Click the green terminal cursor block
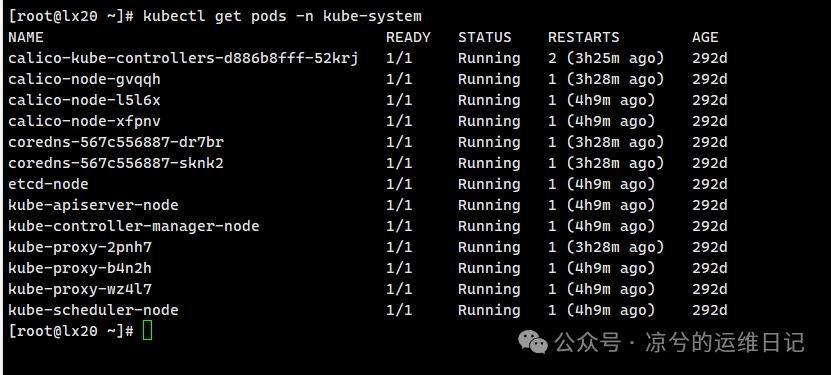The height and width of the screenshot is (375, 831). pyautogui.click(x=147, y=331)
